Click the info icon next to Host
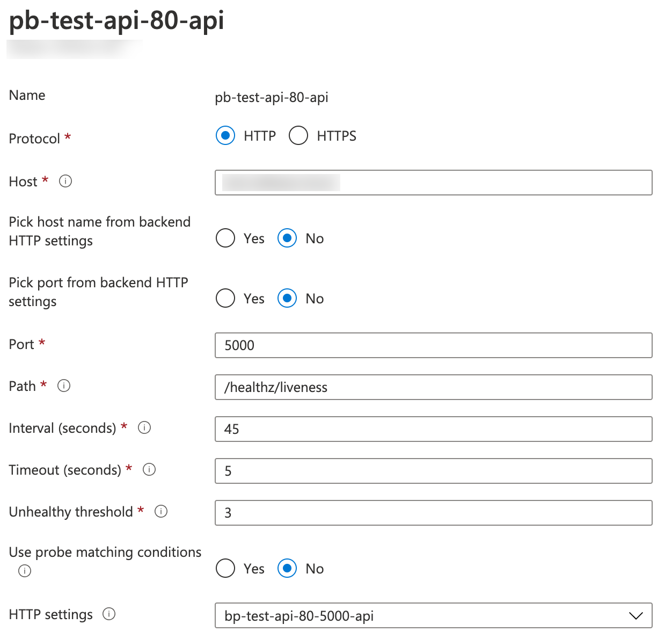The height and width of the screenshot is (639, 672). pyautogui.click(x=65, y=181)
